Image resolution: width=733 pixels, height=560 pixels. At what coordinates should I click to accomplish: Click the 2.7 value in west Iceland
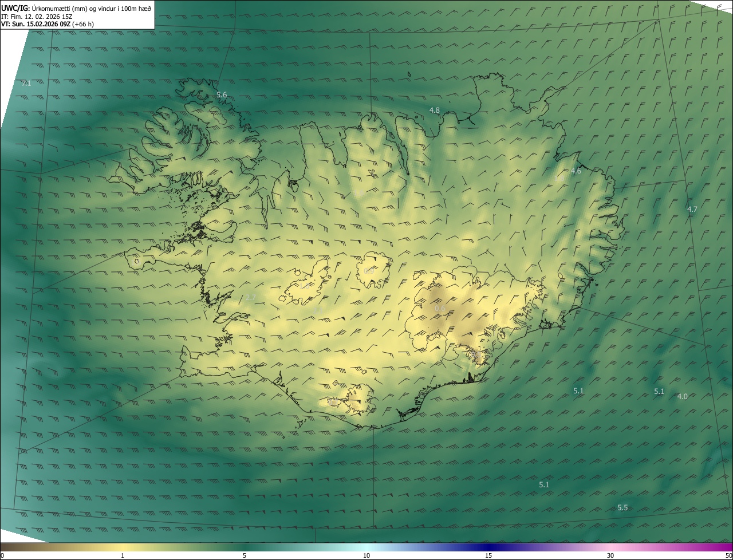click(250, 298)
